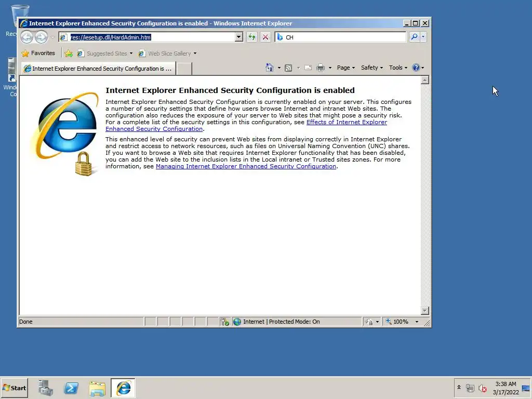Expand the Home button dropdown arrow
This screenshot has width=532, height=399.
coord(279,68)
